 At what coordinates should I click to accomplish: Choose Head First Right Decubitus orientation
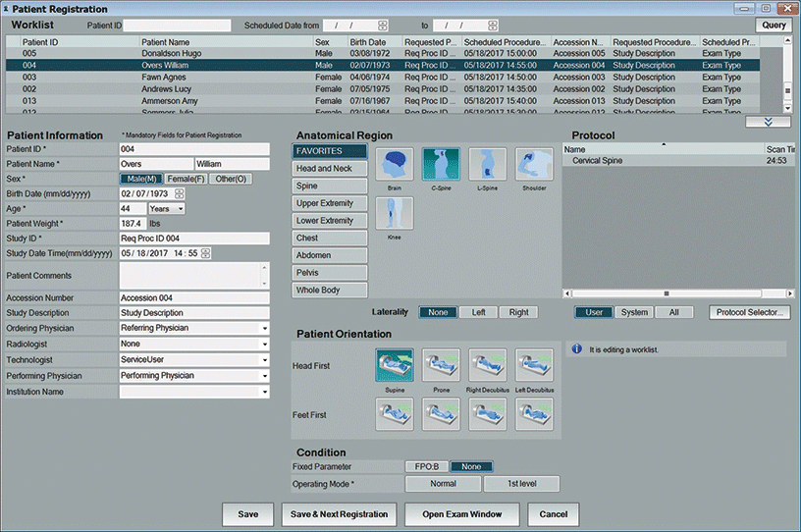pos(488,365)
